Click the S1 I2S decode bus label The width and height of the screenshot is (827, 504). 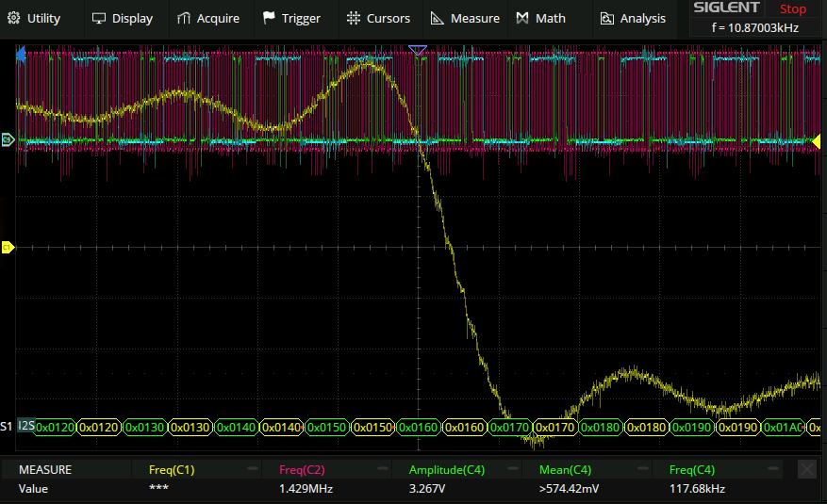pyautogui.click(x=25, y=427)
